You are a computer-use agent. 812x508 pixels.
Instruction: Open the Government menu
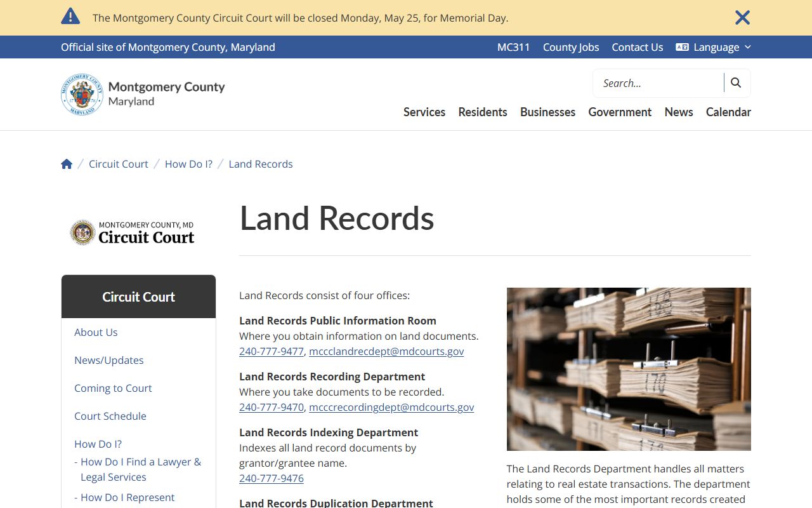coord(620,112)
